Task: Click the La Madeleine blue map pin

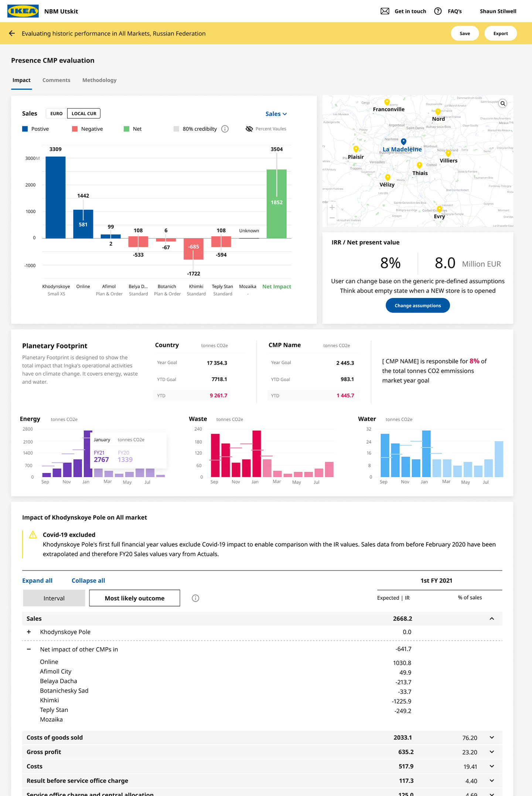Action: (403, 141)
